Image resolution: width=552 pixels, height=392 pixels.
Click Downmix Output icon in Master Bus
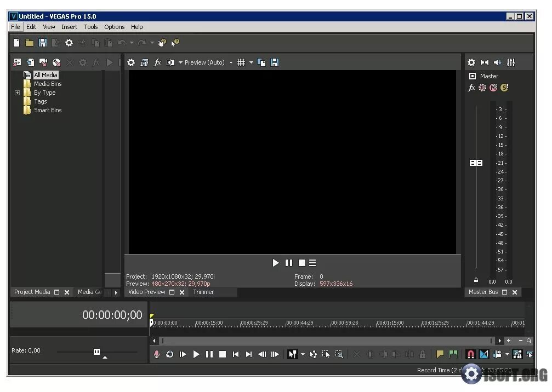(485, 62)
